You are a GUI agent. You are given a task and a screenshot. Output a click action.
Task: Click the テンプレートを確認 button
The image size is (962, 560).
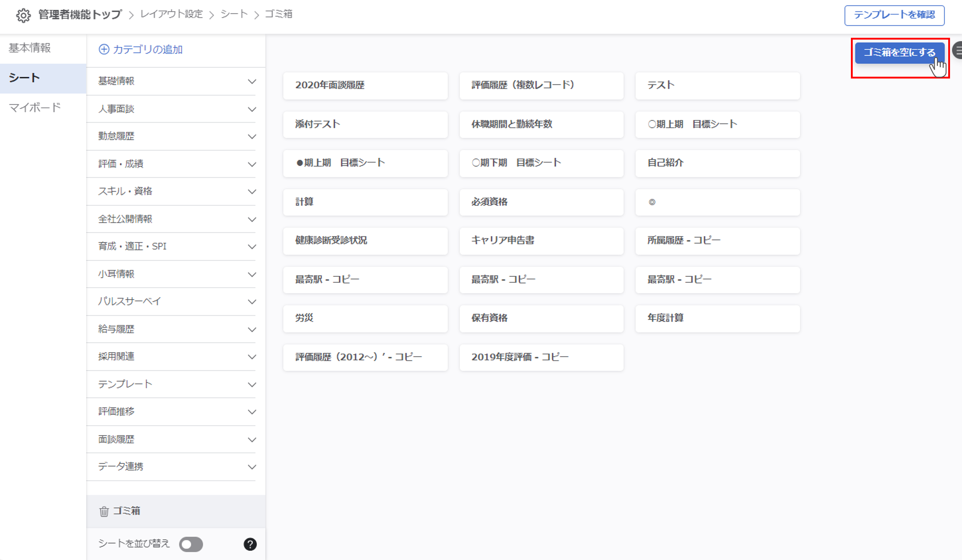pyautogui.click(x=894, y=15)
